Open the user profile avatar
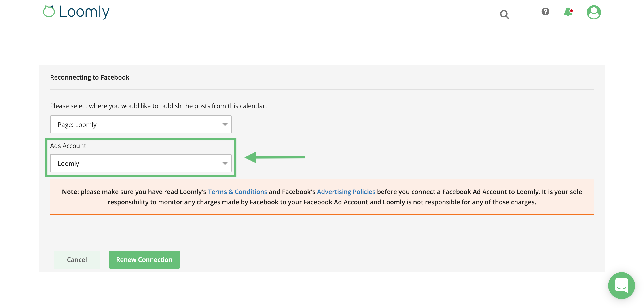Viewport: 644px width, 308px height. tap(593, 12)
